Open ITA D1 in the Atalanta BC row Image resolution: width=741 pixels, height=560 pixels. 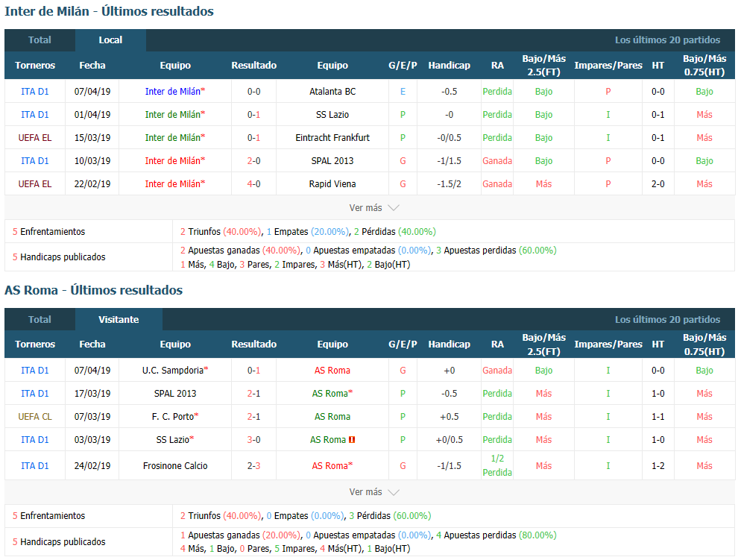click(x=35, y=92)
